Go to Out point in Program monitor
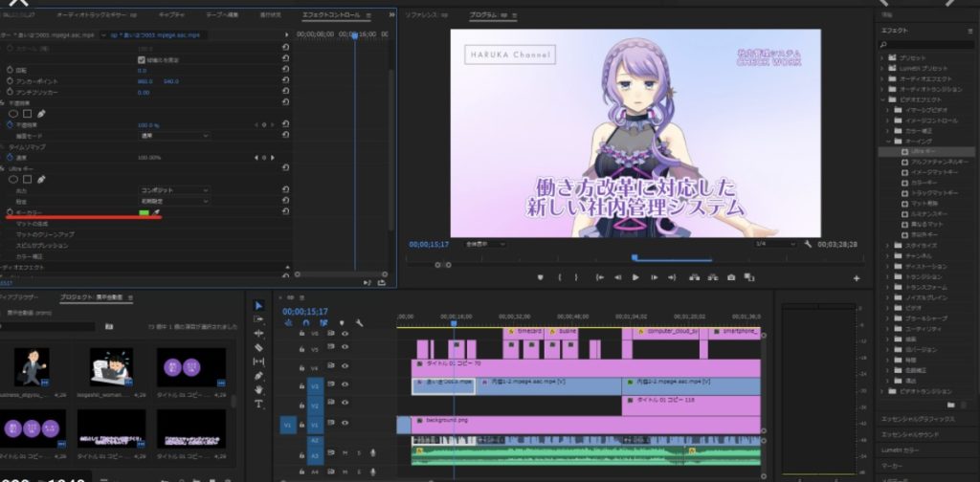Viewport: 980px width, 482px height. point(672,278)
